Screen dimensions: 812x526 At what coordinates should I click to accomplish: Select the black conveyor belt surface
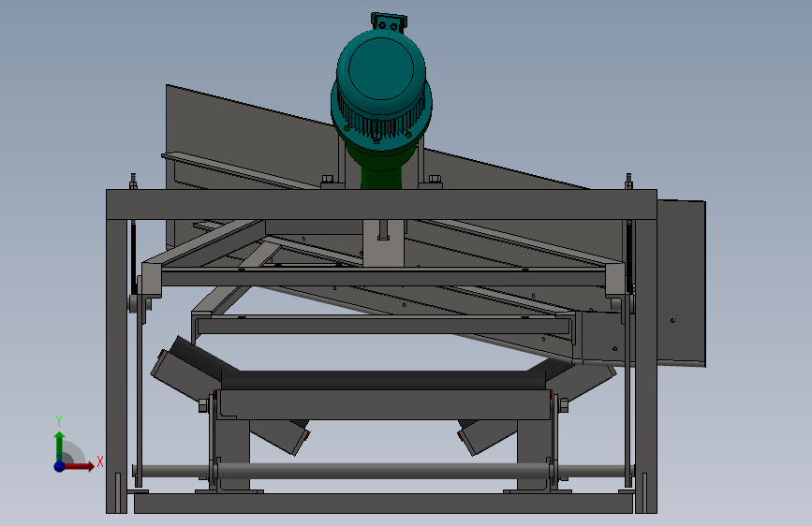point(382,380)
